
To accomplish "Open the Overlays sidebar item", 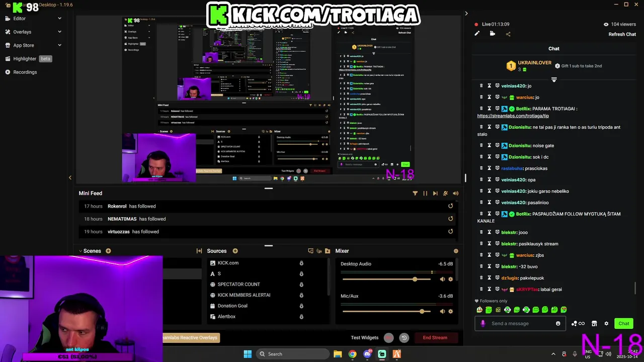I will 22,32.
